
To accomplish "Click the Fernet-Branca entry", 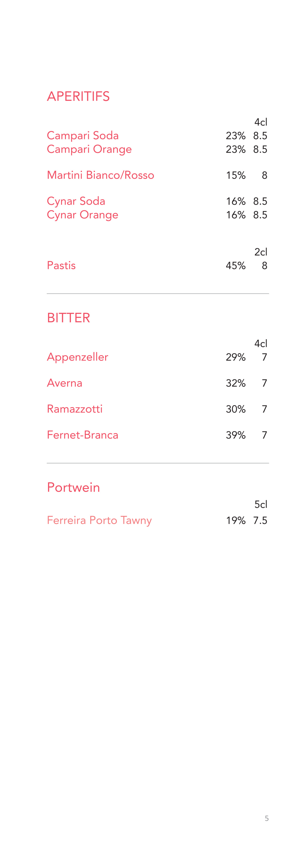I will (83, 435).
